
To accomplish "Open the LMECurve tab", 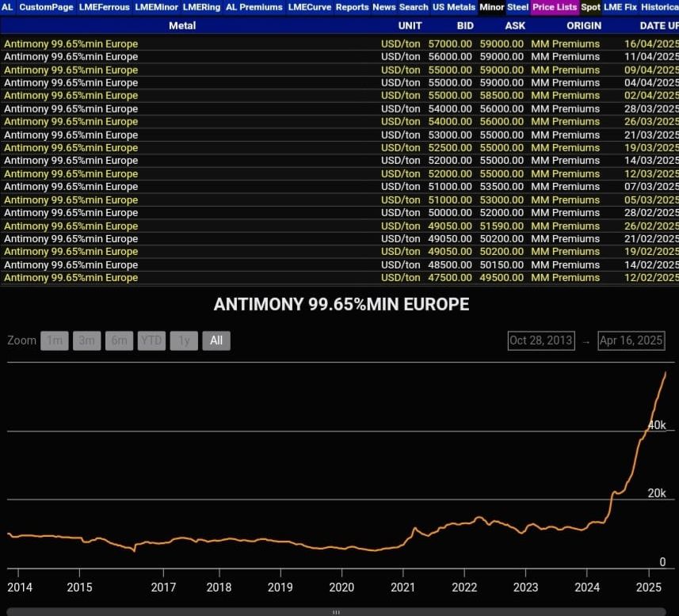I will point(310,7).
